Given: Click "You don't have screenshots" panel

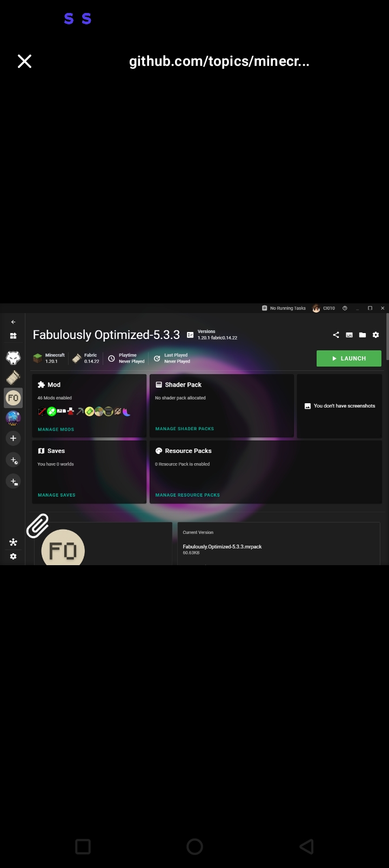Looking at the screenshot, I should point(340,406).
